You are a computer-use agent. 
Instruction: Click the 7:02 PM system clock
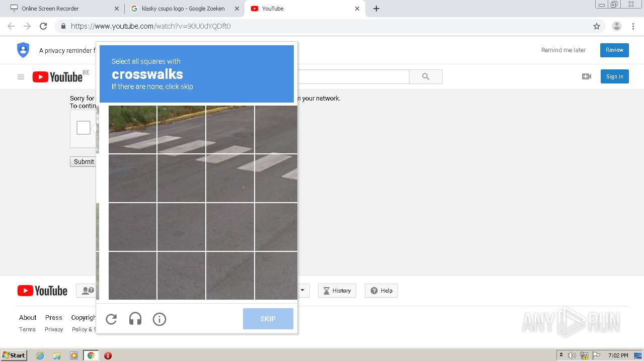point(618,355)
